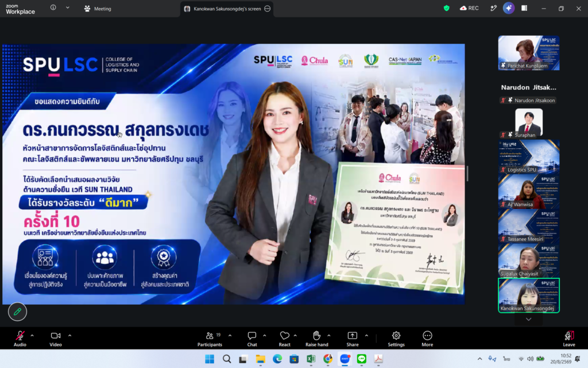Open meeting info icon beside Workplace logo

coord(53,7)
